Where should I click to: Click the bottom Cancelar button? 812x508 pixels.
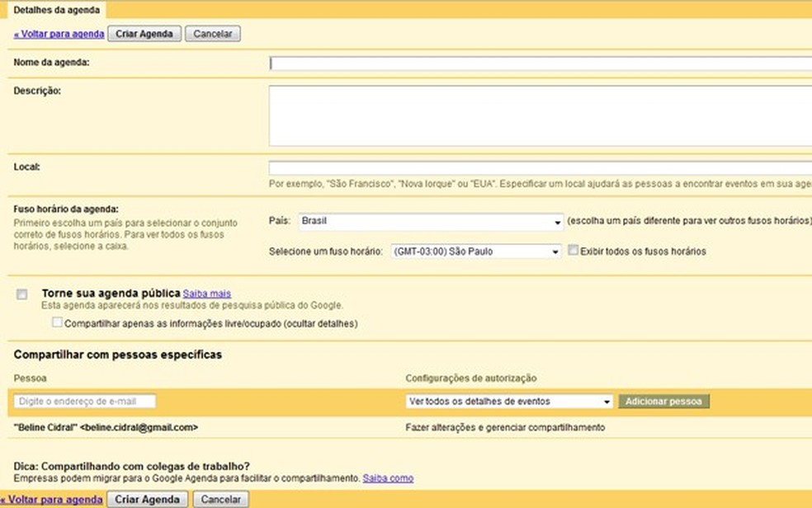coord(220,500)
